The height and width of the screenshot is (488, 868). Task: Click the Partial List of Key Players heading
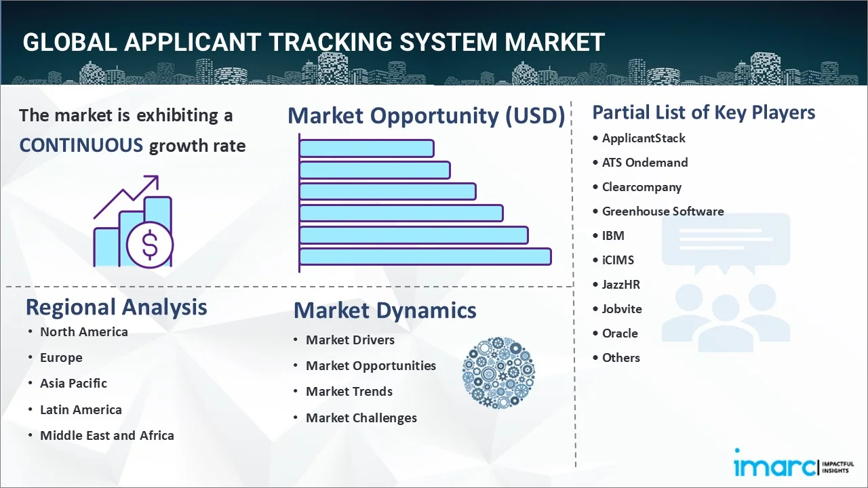pyautogui.click(x=704, y=112)
